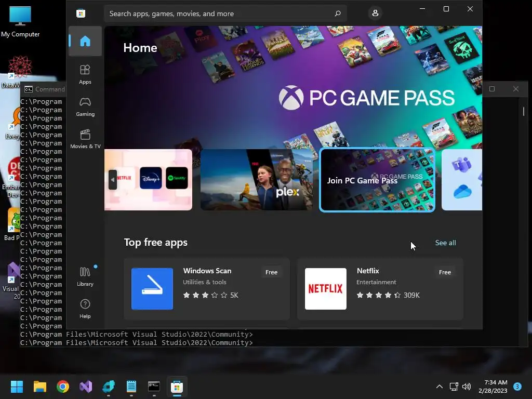Viewport: 532px width, 399px height.
Task: Open the Apps section in sidebar
Action: click(85, 74)
